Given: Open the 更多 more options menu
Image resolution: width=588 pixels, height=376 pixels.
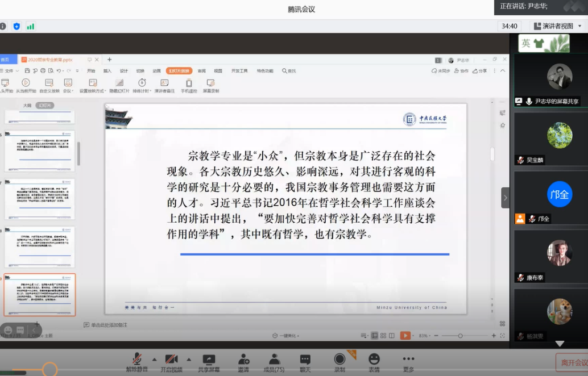Looking at the screenshot, I should pyautogui.click(x=408, y=362).
